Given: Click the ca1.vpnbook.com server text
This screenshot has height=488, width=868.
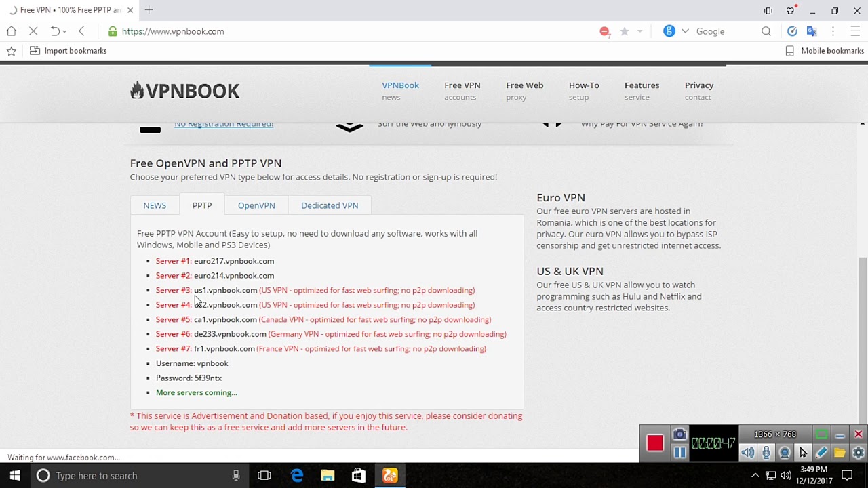Looking at the screenshot, I should click(x=225, y=319).
